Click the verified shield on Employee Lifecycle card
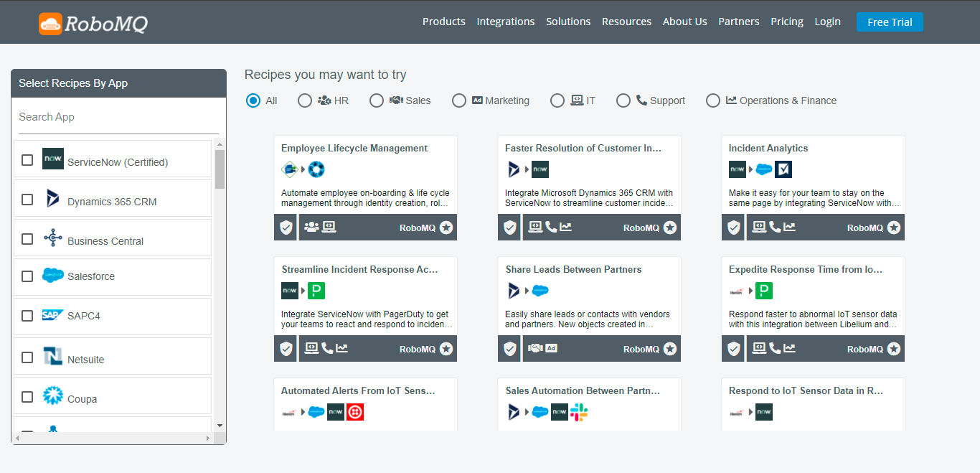This screenshot has width=980, height=473. (x=286, y=227)
